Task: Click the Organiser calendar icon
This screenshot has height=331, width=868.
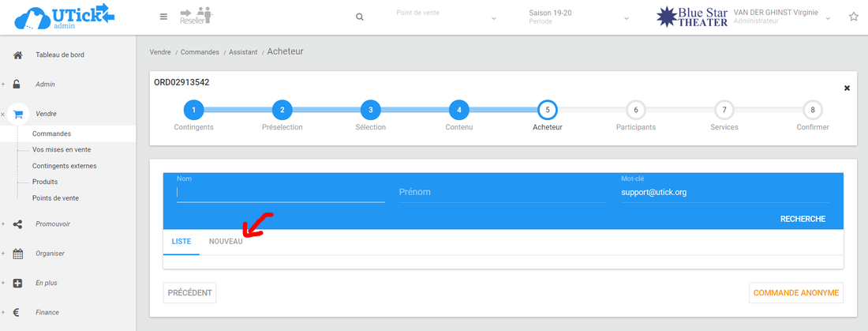Action: click(17, 254)
